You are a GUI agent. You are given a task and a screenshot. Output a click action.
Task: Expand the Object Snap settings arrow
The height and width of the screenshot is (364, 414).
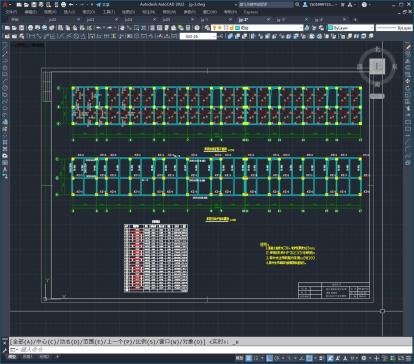point(316,358)
